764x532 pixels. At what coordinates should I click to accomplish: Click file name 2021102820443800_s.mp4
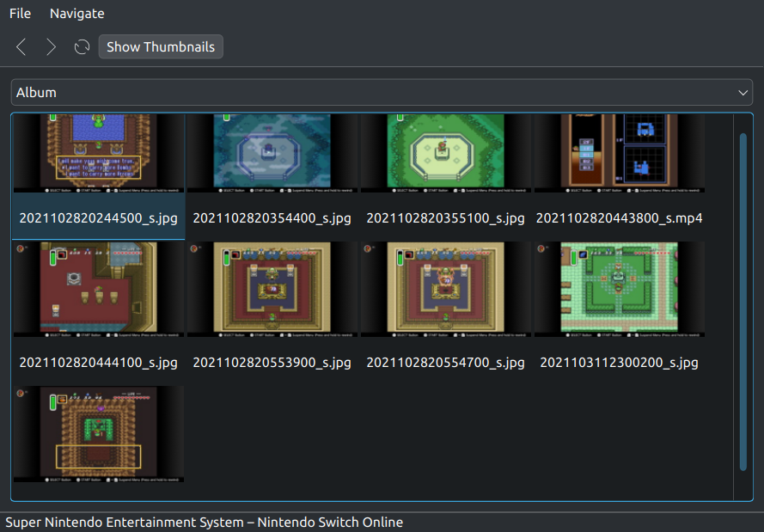coord(620,218)
